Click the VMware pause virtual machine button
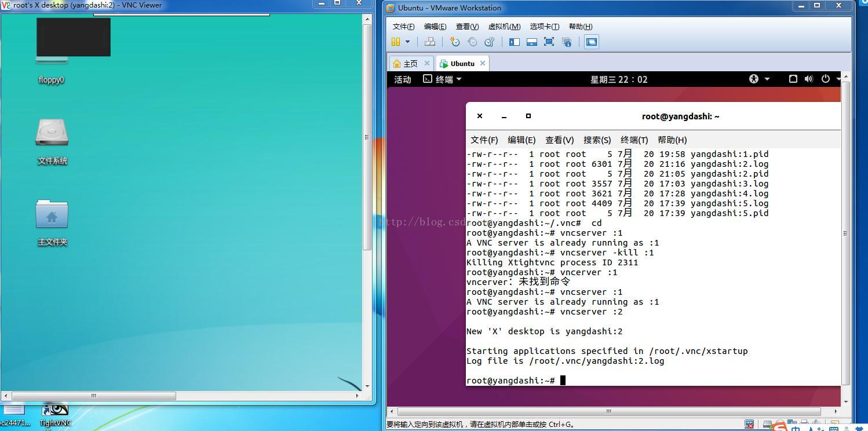Image resolution: width=868 pixels, height=431 pixels. coord(396,42)
